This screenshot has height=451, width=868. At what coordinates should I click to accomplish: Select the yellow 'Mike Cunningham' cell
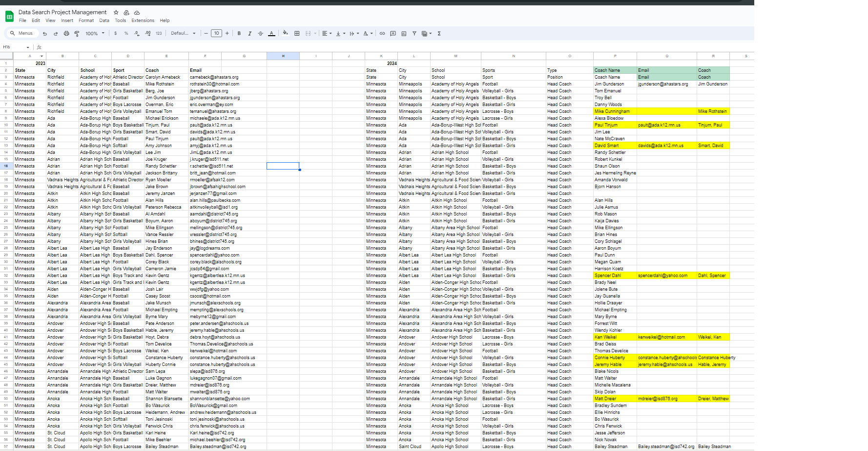point(615,111)
